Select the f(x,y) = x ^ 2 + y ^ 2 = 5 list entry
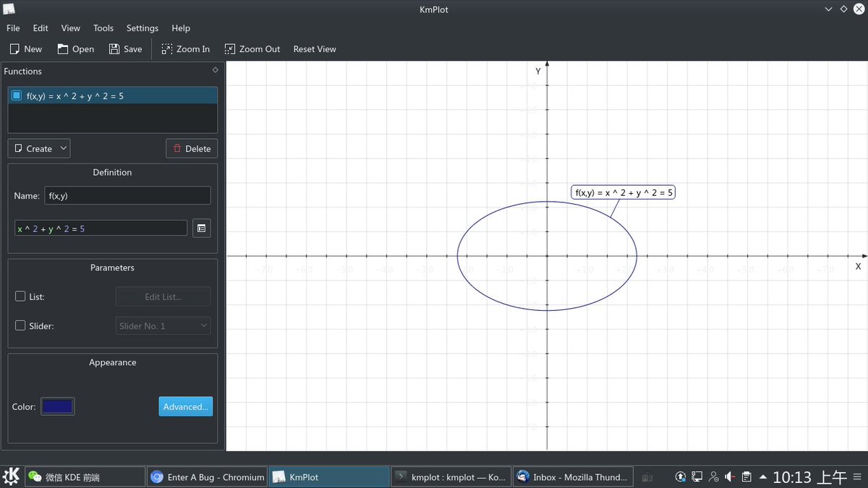 [x=112, y=95]
